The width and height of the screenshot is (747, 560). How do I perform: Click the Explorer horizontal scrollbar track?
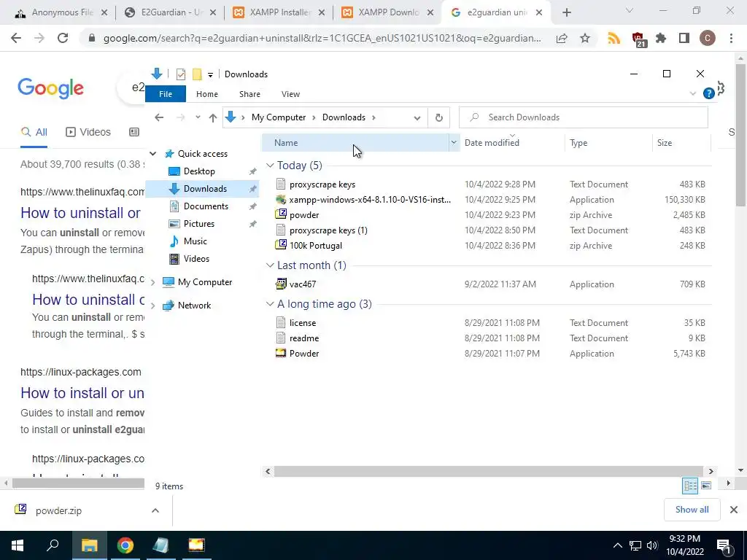tap(489, 472)
